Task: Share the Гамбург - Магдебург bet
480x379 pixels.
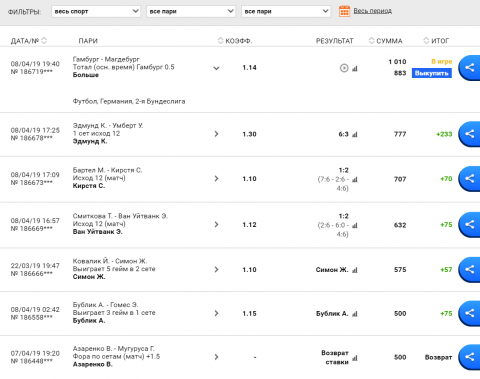Action: [469, 68]
